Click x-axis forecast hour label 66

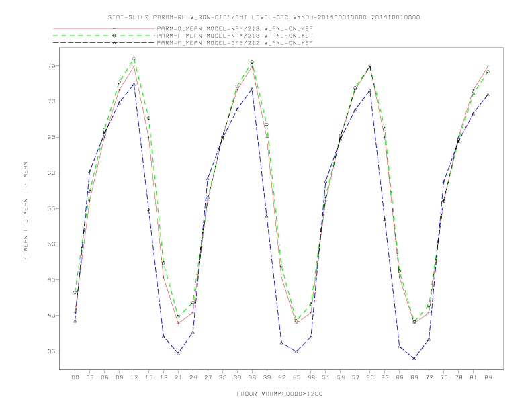400,377
